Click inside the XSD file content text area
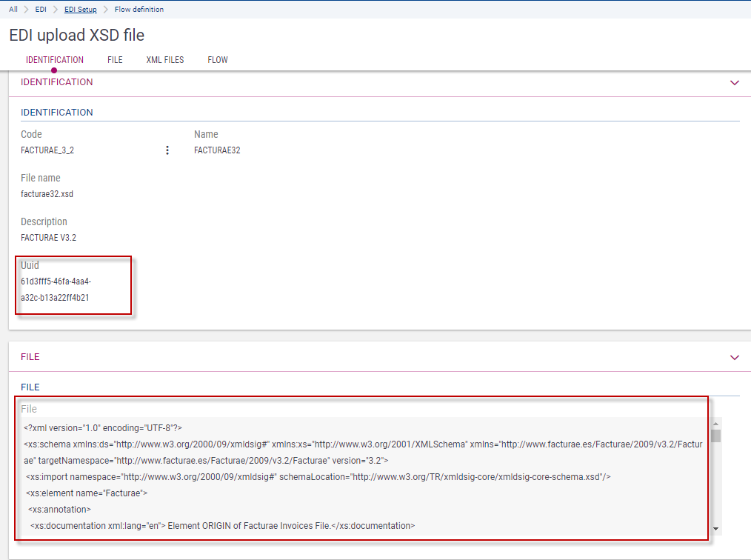Image resolution: width=751 pixels, height=560 pixels. pos(363,476)
